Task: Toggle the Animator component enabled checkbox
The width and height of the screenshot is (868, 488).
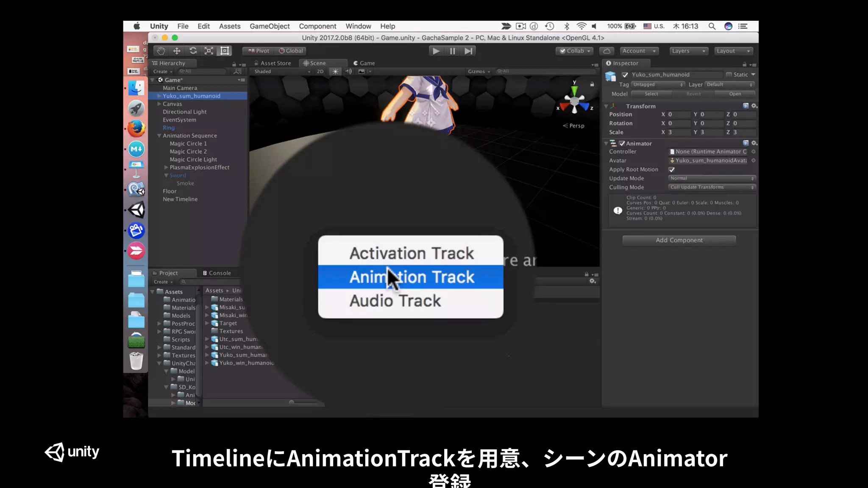Action: point(622,144)
